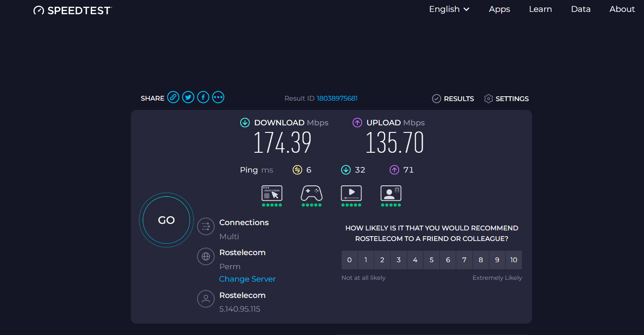Rate recommendation as 10
This screenshot has width=644, height=335.
pyautogui.click(x=514, y=260)
